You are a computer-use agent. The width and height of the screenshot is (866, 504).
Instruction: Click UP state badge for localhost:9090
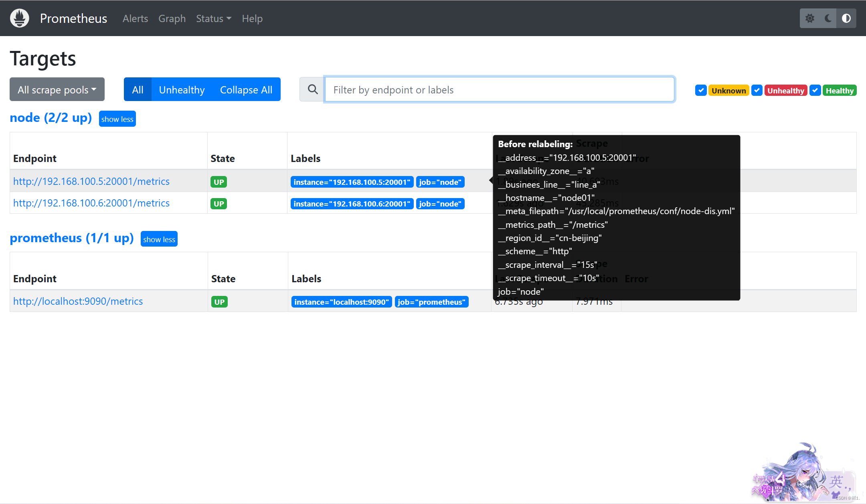(x=219, y=302)
